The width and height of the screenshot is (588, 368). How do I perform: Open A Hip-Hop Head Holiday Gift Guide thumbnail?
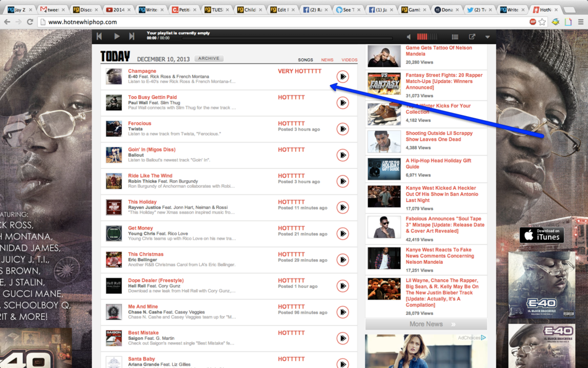coord(384,169)
